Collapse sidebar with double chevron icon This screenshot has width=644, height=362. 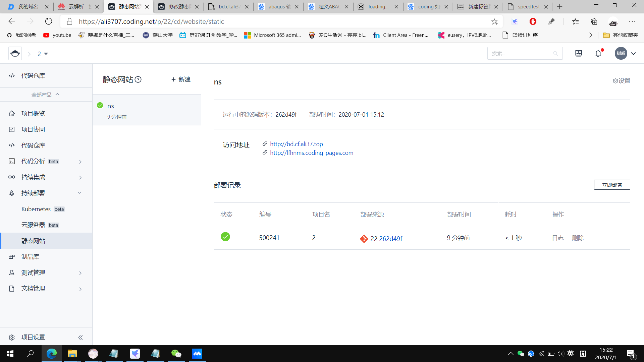click(x=80, y=338)
